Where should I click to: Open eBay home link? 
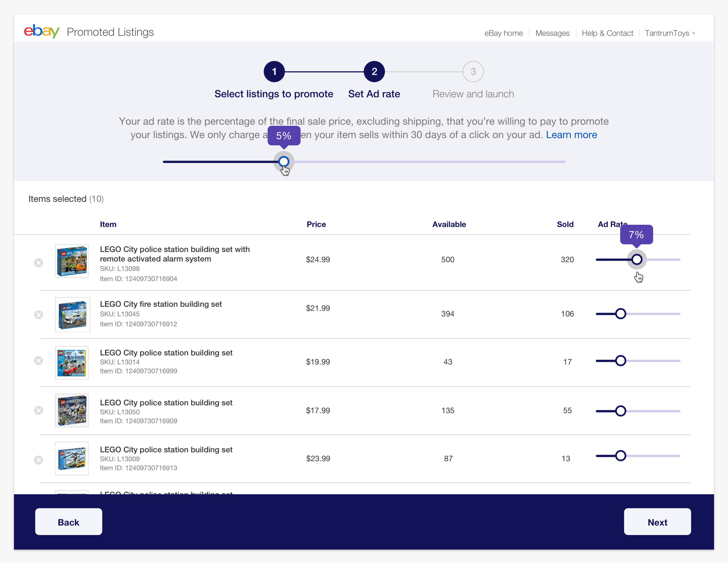pos(503,33)
